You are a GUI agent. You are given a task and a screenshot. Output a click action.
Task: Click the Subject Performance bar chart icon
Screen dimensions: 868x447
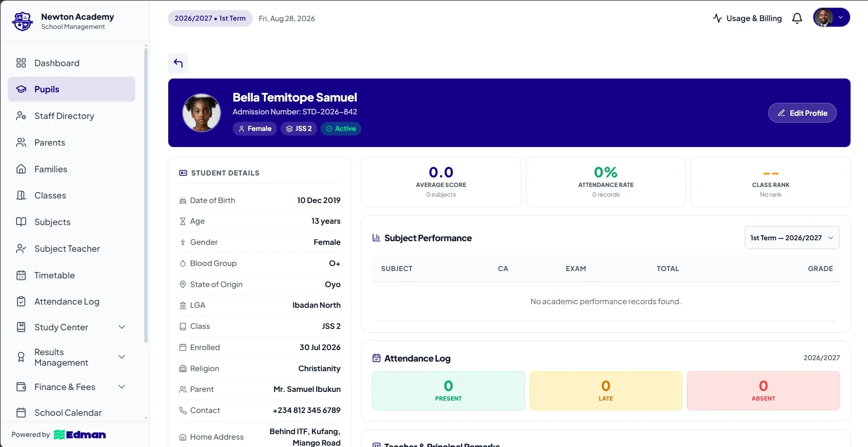(376, 238)
